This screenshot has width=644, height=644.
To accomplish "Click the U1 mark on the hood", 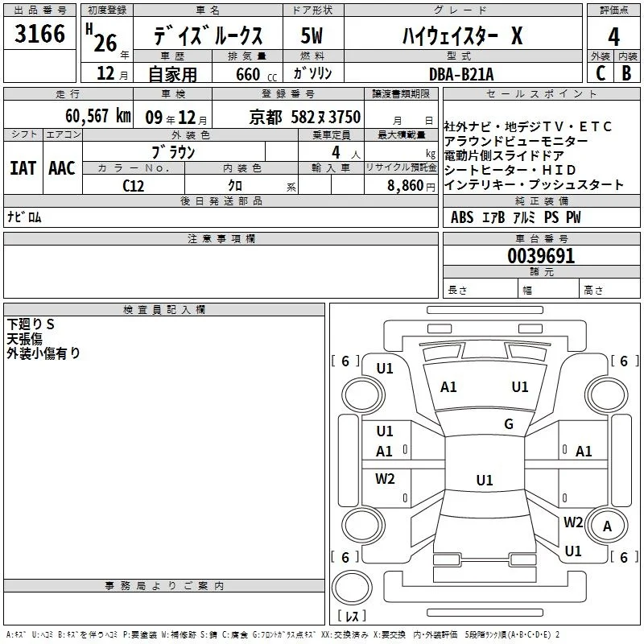I will click(520, 387).
